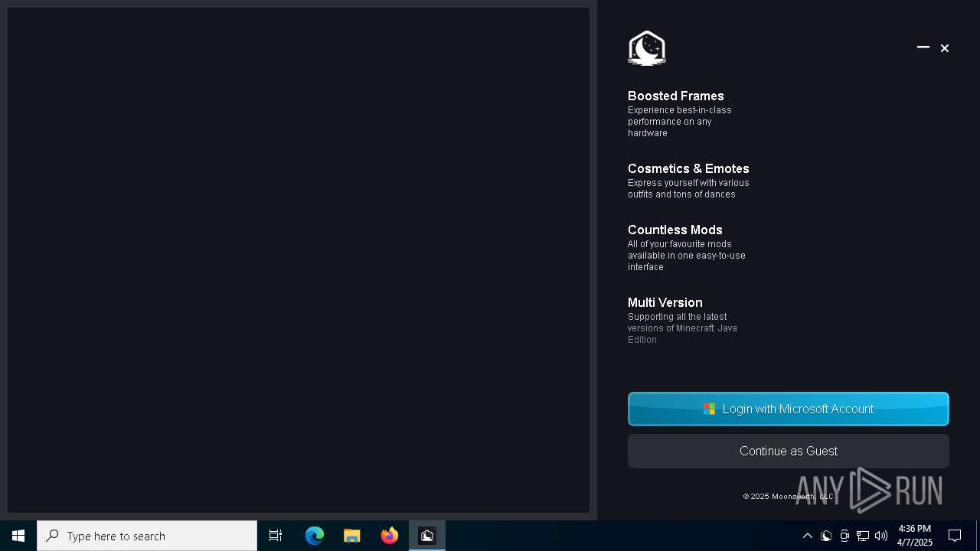This screenshot has width=980, height=551.
Task: Select the Boosted Frames heading
Action: pyautogui.click(x=676, y=96)
